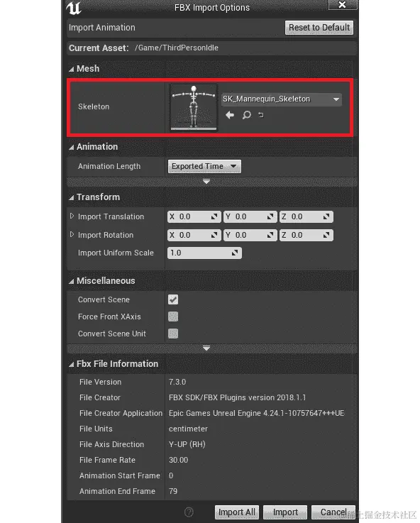
Task: Show advanced Animation options arrow
Action: 206,182
